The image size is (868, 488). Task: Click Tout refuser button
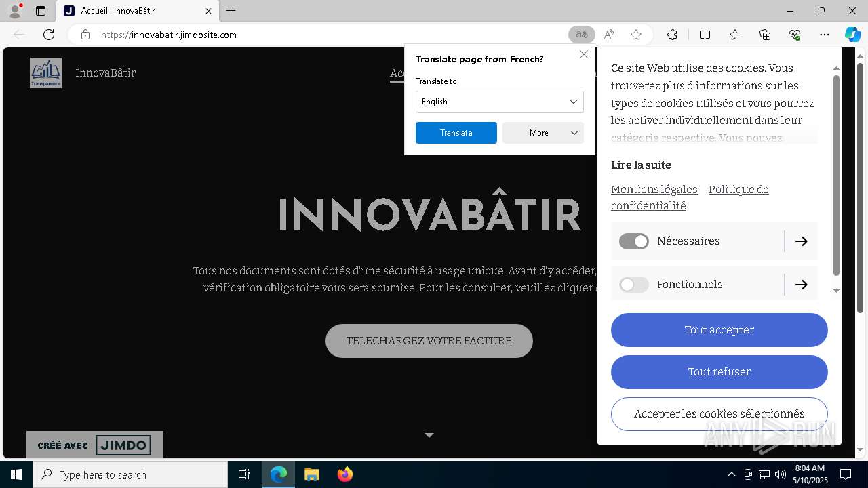click(719, 372)
